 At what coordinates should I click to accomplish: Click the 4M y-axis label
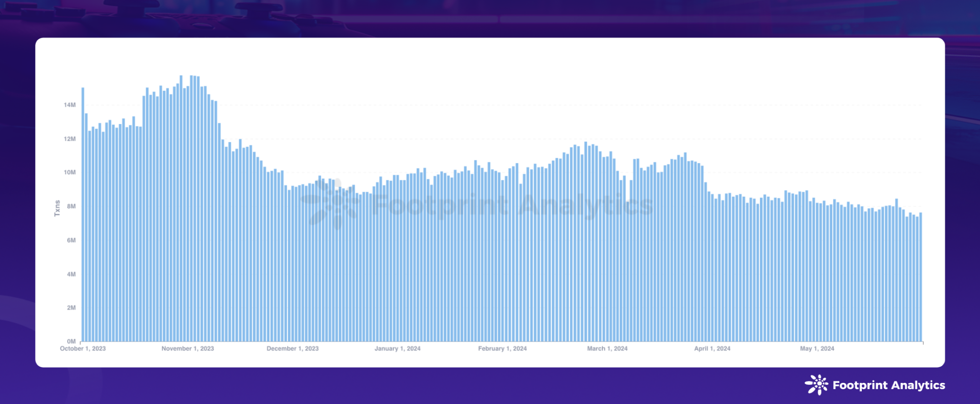click(71, 274)
